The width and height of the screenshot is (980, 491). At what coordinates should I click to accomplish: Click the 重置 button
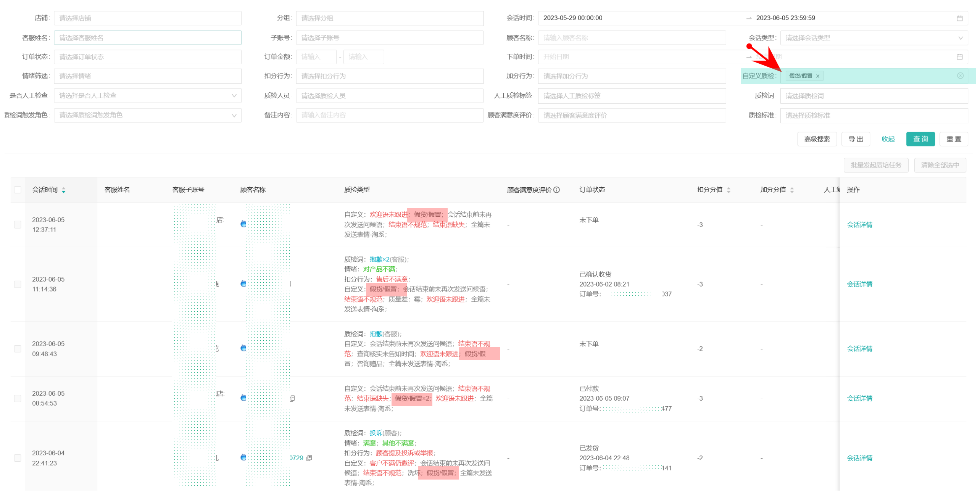point(954,139)
